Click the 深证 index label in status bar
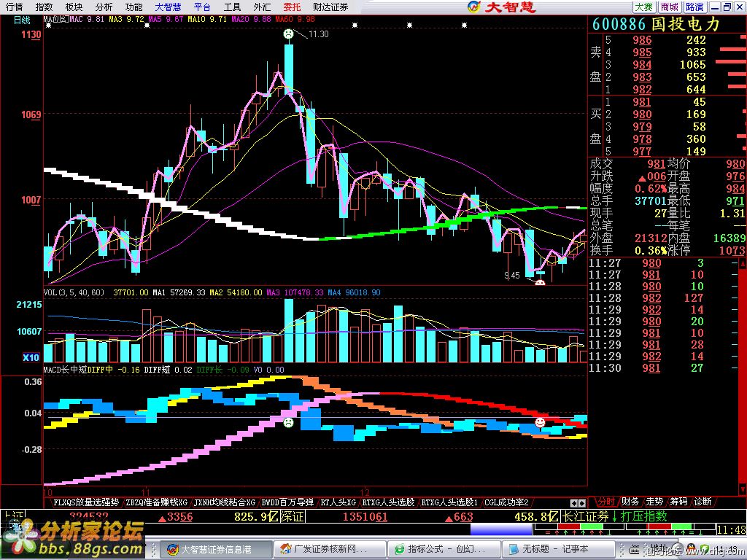 pyautogui.click(x=292, y=517)
